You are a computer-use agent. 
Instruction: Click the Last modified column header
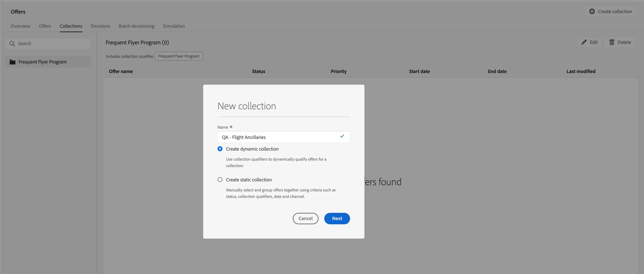(581, 71)
